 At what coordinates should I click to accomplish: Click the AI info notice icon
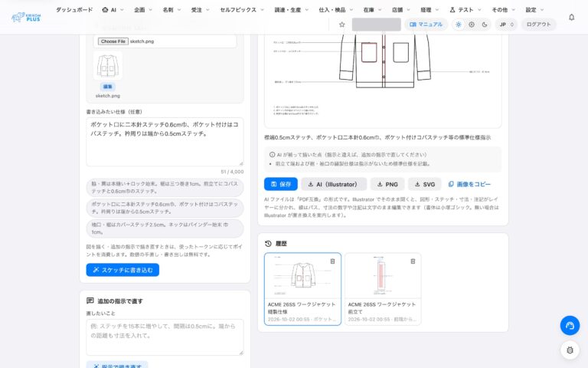pos(273,154)
